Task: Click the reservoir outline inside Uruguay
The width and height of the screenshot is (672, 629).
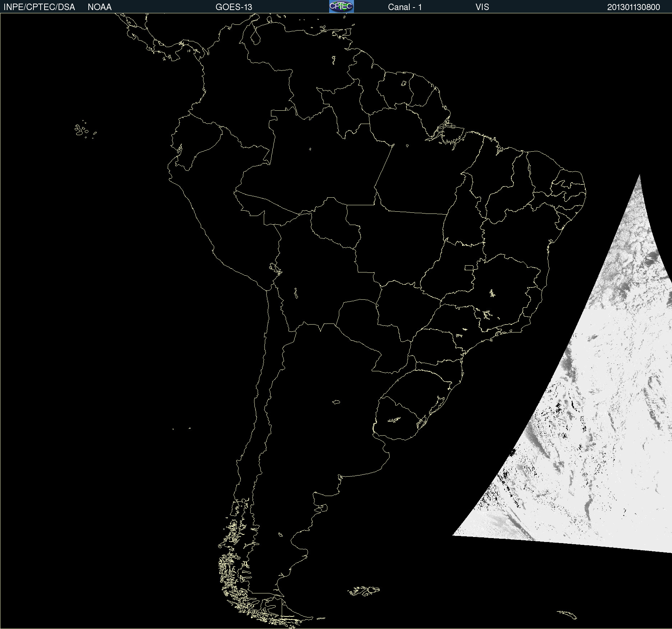Action: pyautogui.click(x=394, y=419)
